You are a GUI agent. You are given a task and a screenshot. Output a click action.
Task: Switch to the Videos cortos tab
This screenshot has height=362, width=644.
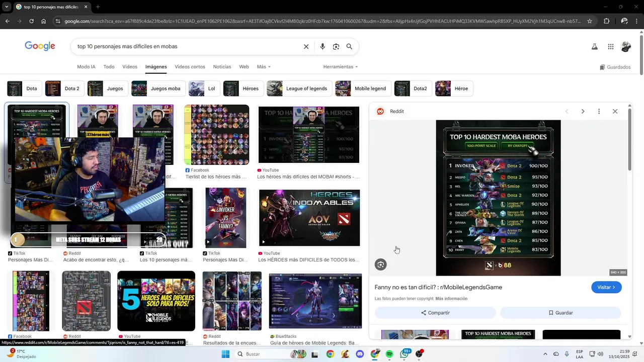pos(190,67)
